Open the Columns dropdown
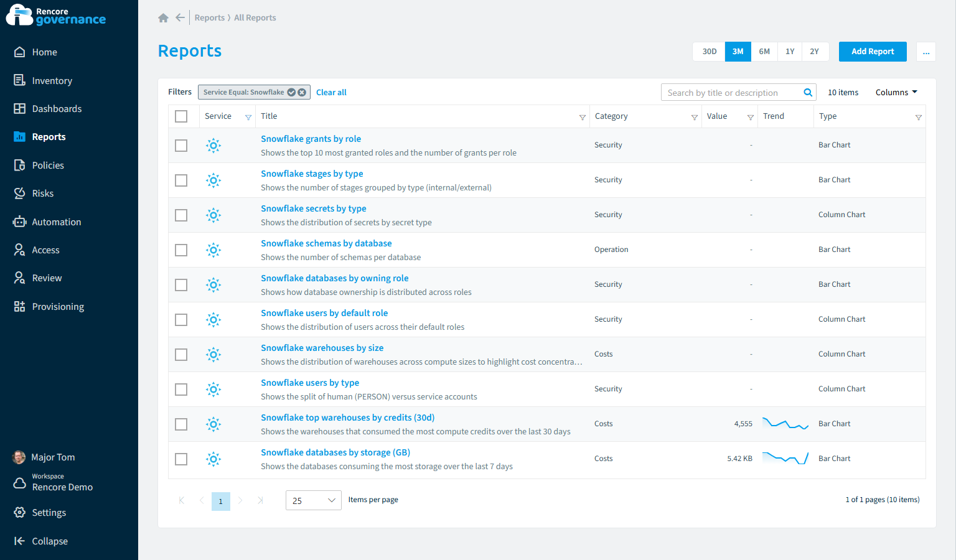This screenshot has width=956, height=560. 896,92
